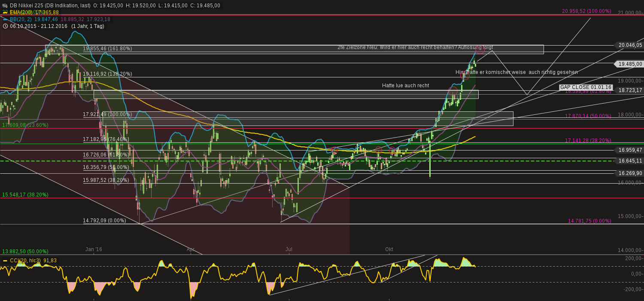Select the DB Nikkei 225 instrument title
644x301 pixels.
pos(27,6)
